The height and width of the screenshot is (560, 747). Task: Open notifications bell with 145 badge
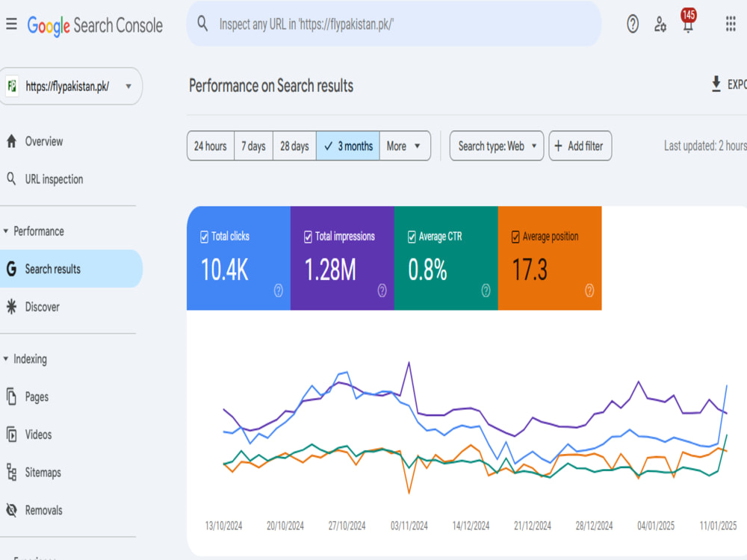coord(688,21)
